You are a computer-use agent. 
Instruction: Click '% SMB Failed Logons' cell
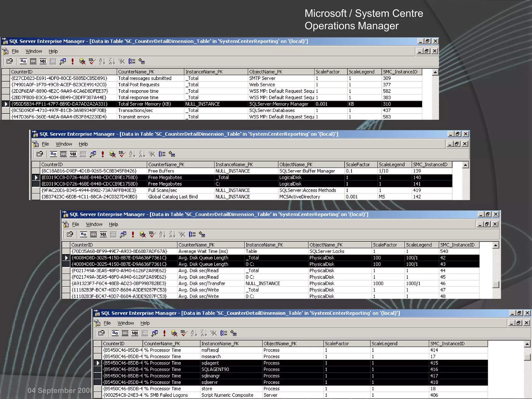pos(171,395)
